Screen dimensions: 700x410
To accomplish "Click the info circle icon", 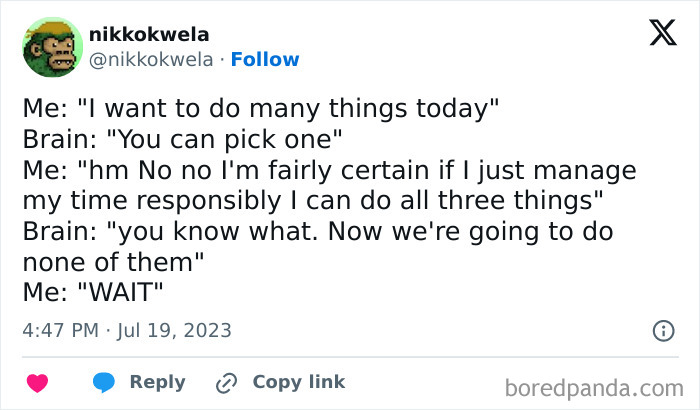I will tap(662, 329).
